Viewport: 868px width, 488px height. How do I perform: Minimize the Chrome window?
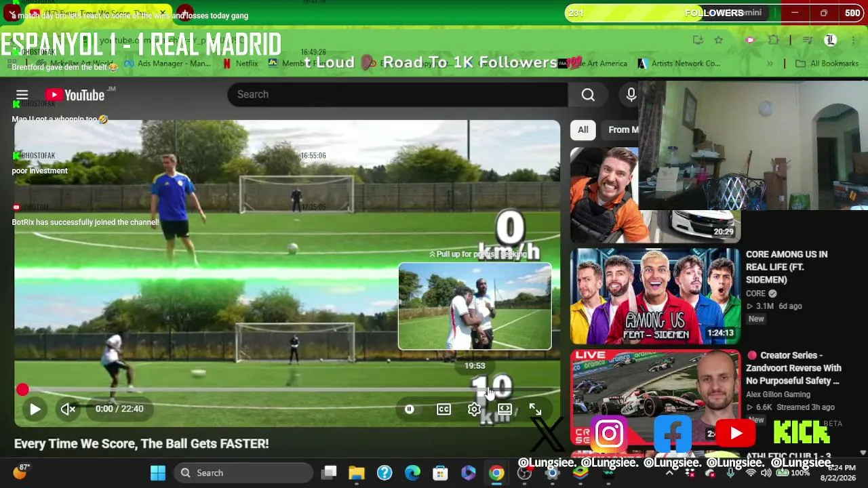coord(795,13)
